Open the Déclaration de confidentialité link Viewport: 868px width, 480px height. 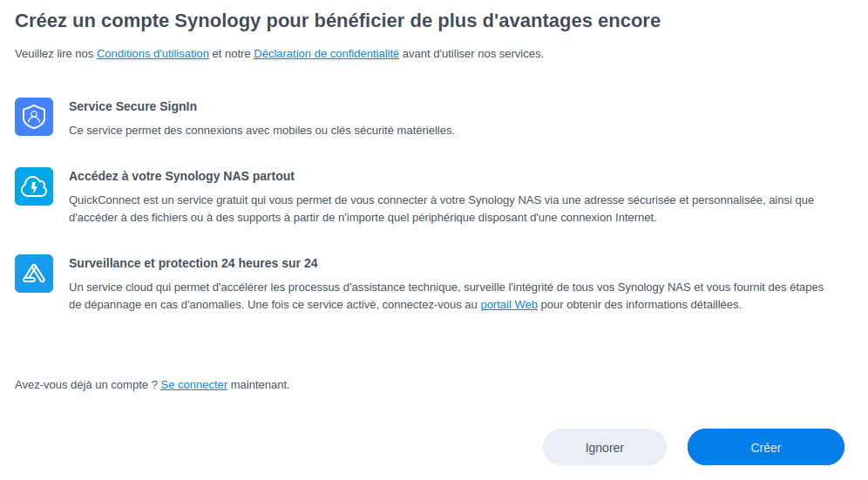pyautogui.click(x=326, y=54)
